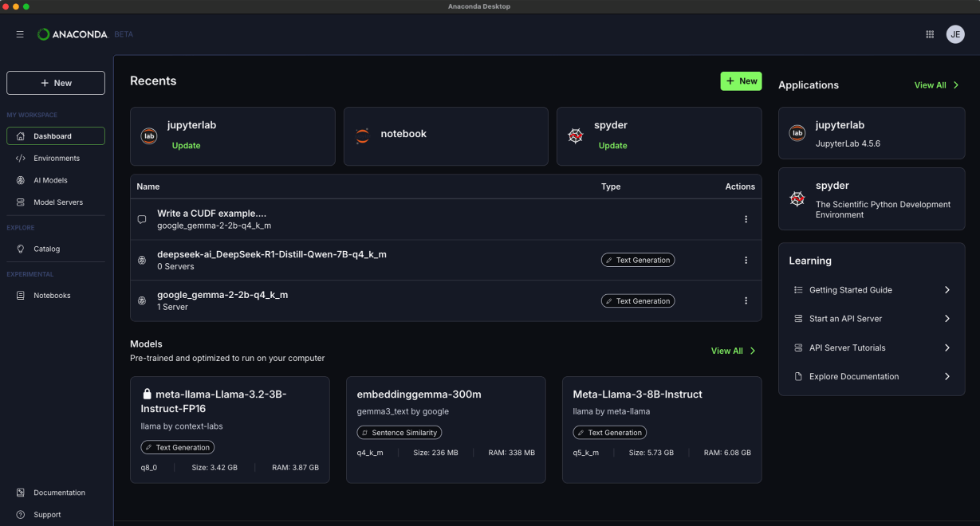Viewport: 980px width, 526px height.
Task: Expand the Getting Started Guide chevron
Action: 947,290
